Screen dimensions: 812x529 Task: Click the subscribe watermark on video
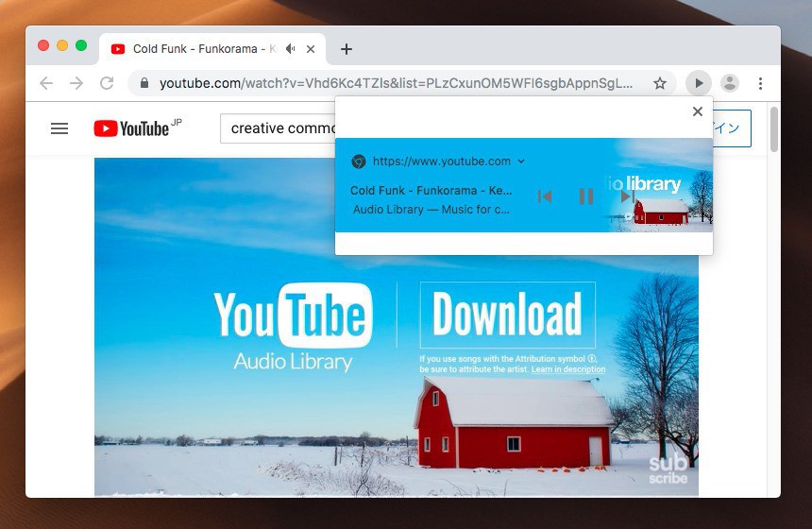tap(668, 469)
